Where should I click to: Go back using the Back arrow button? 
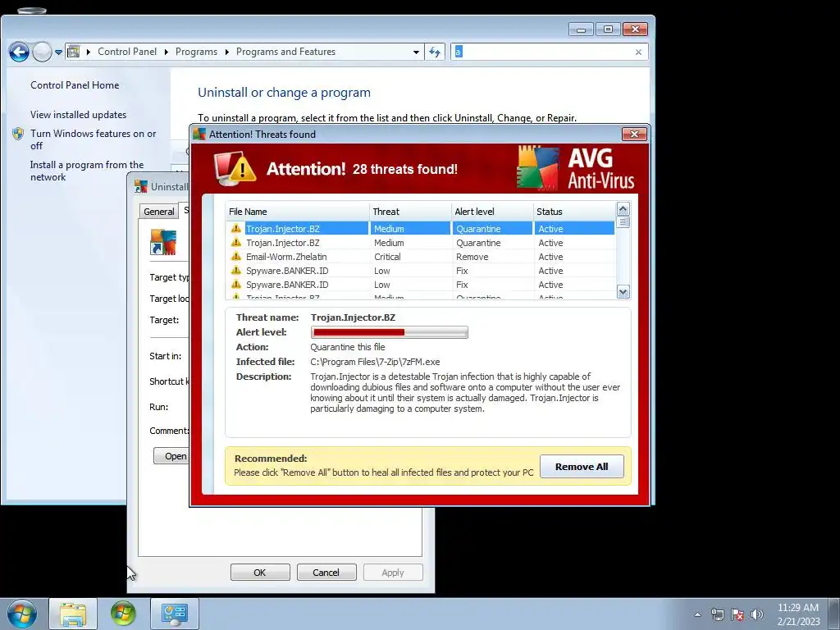(19, 52)
